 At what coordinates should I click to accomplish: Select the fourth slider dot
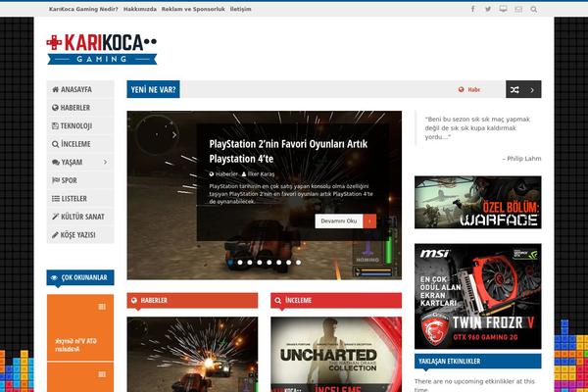point(260,263)
